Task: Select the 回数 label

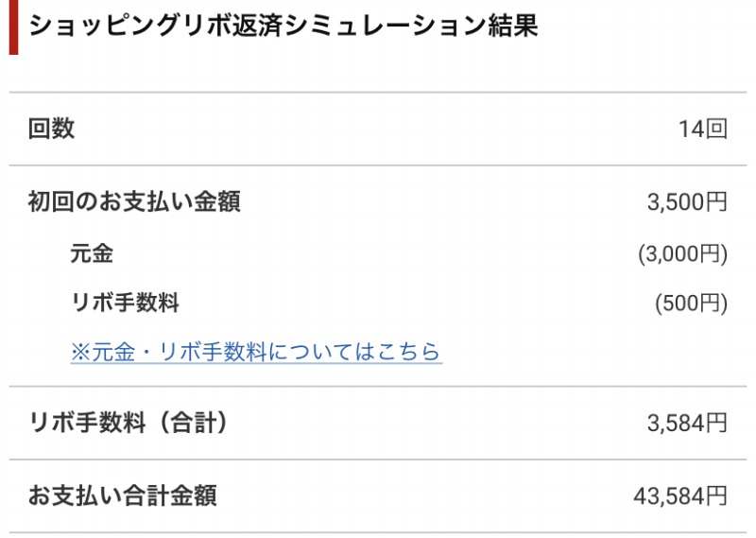Action: point(51,130)
